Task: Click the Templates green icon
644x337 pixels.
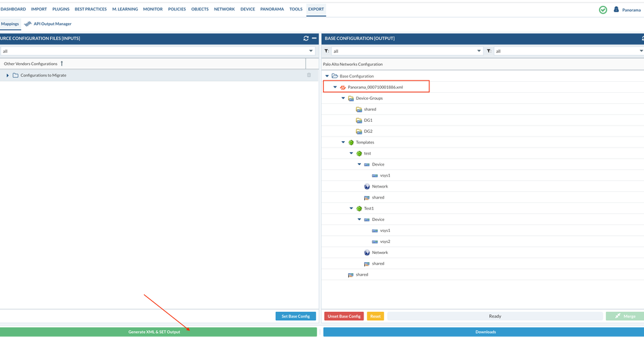Action: (x=351, y=142)
